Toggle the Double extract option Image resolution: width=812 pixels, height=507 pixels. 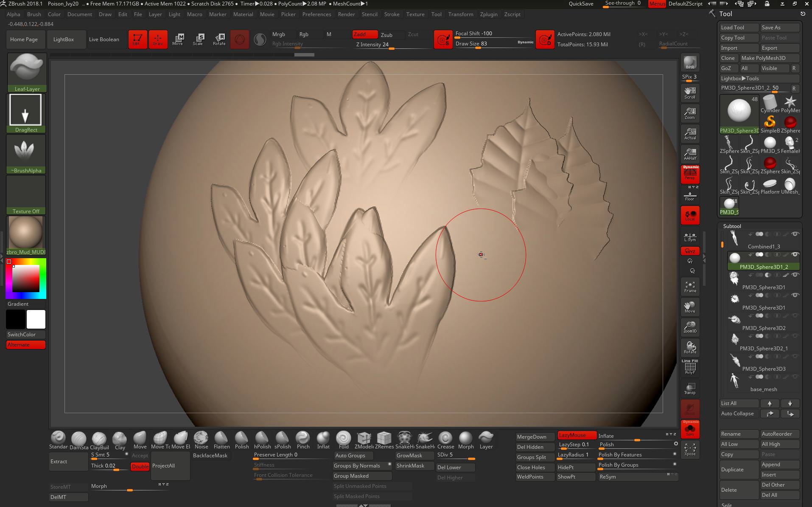tap(140, 466)
